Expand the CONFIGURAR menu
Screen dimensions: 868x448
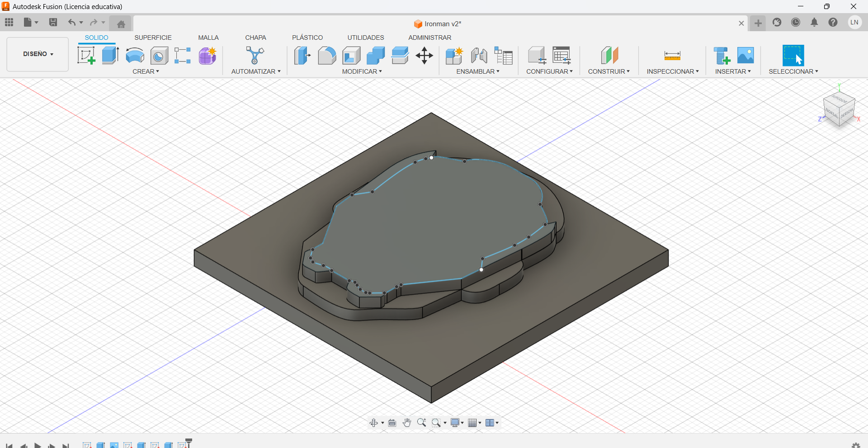point(549,71)
